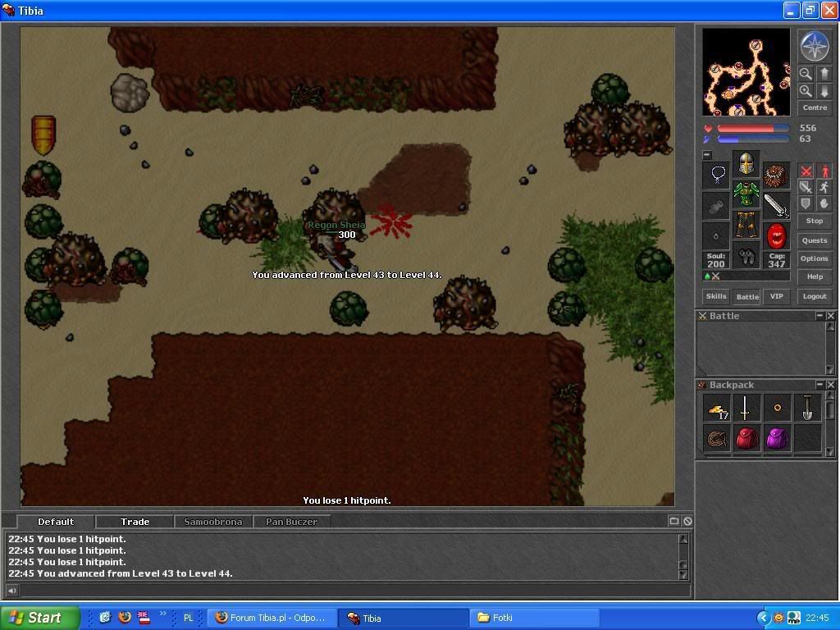Close the Backpack panel
The image size is (840, 630).
coord(830,385)
